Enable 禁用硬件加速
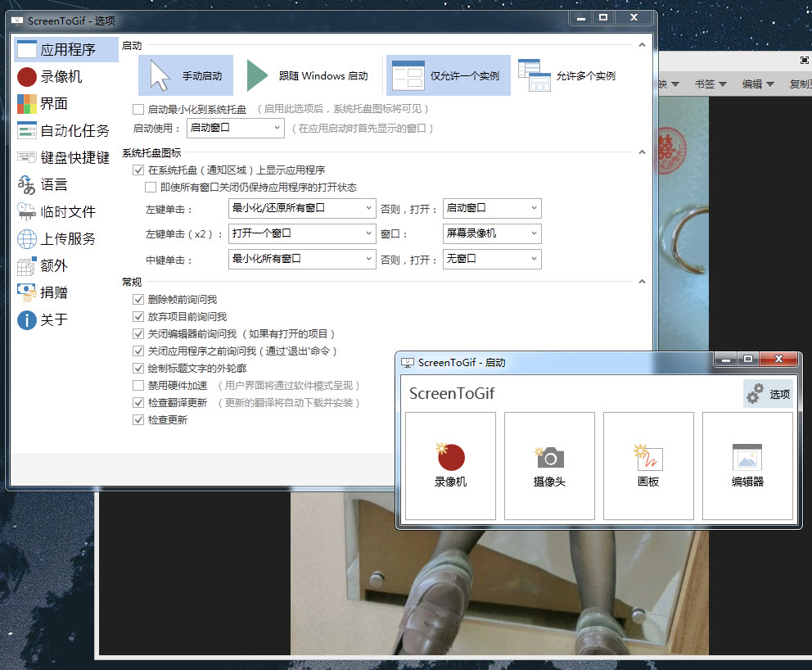812x670 pixels. (x=138, y=385)
